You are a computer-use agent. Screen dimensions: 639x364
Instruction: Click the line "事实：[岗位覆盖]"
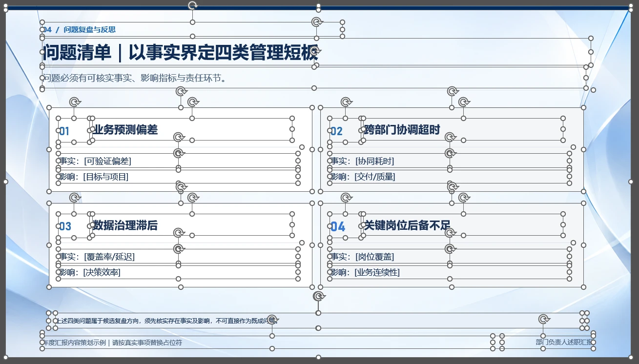point(362,257)
